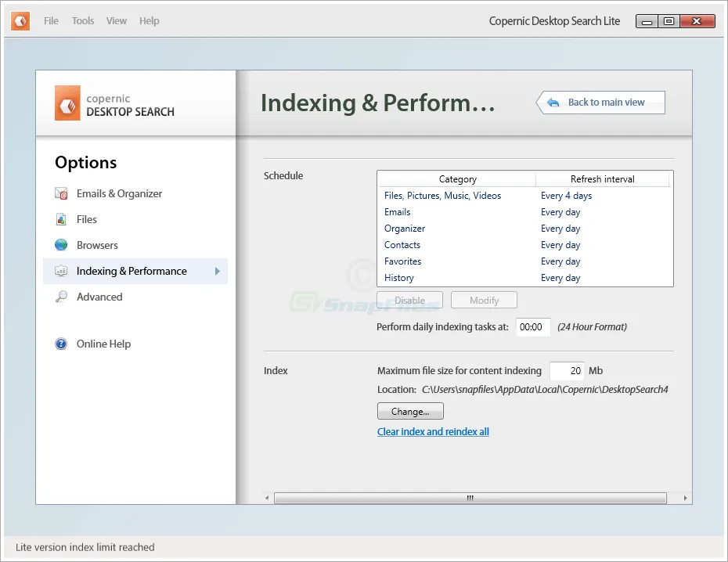Click the Indexing & Performance sidebar icon
728x562 pixels.
[x=61, y=271]
